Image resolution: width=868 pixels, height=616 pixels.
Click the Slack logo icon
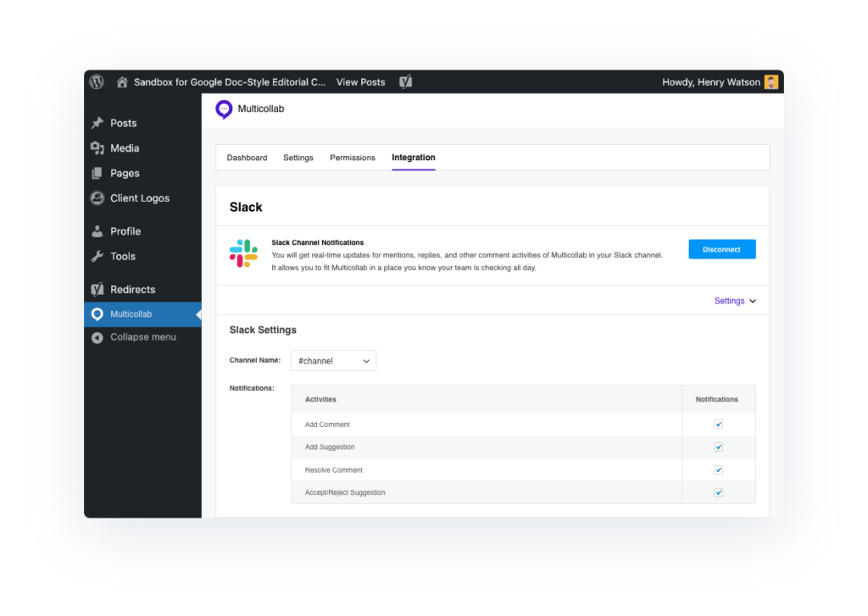243,253
